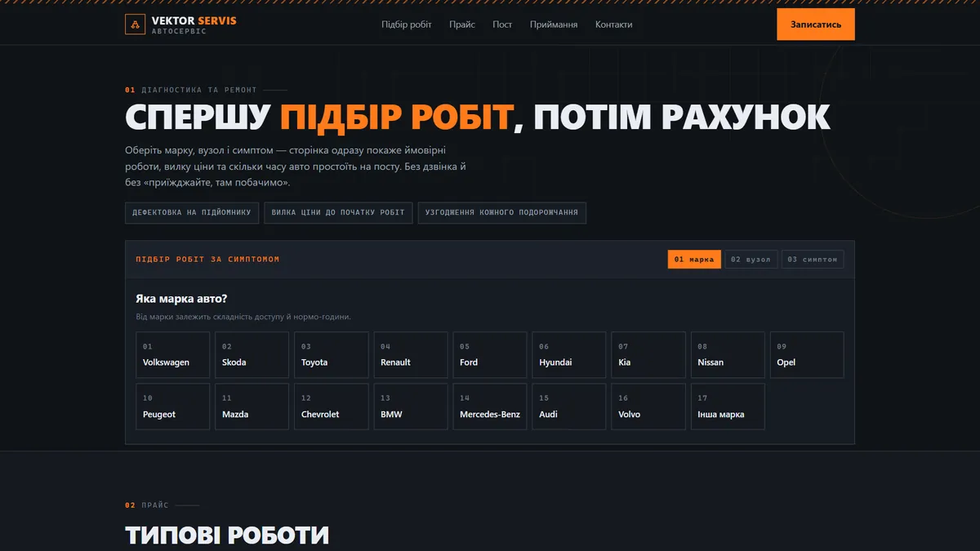Select the Volkswagen brand tile
Screen dimensions: 980x551
pyautogui.click(x=173, y=354)
